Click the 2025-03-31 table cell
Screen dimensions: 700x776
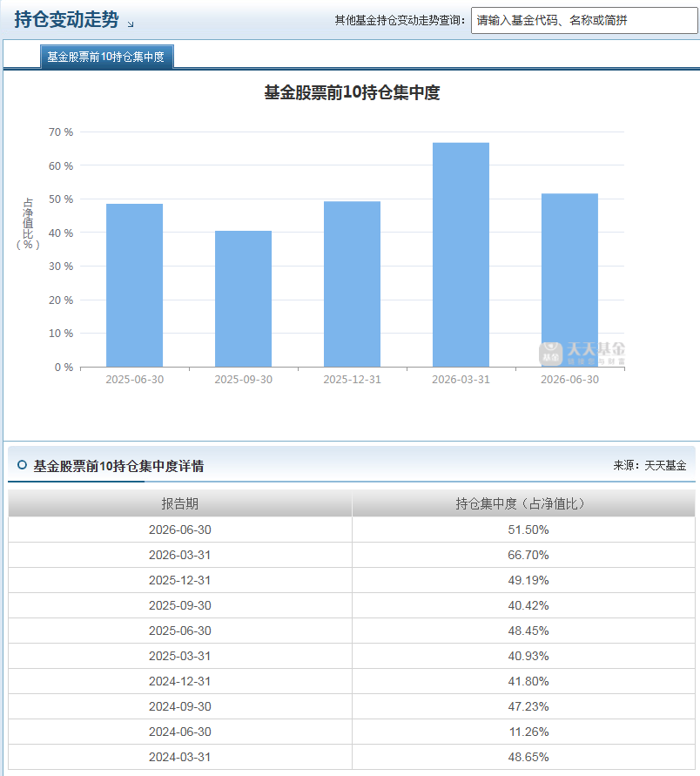[180, 656]
